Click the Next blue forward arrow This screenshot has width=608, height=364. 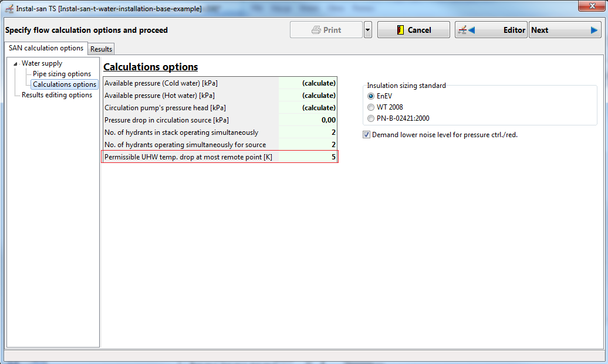tap(594, 30)
